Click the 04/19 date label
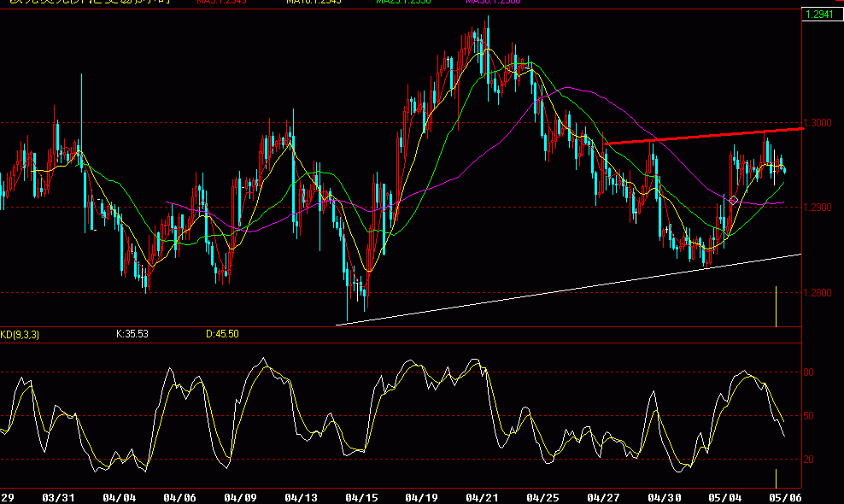Screen dimensions: 844x504 (x=421, y=497)
